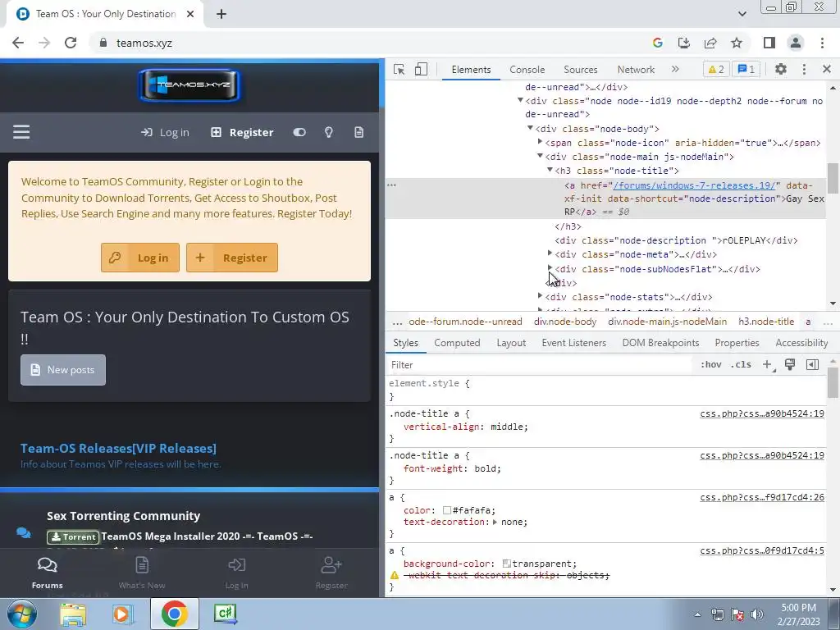Click the Filter styles input field
The width and height of the screenshot is (840, 630).
(538, 365)
